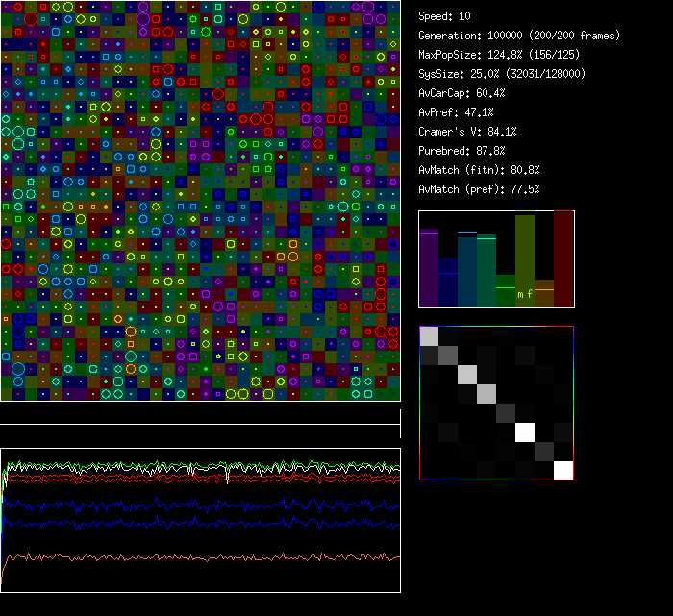Select the AvCarCap statistic
The width and height of the screenshot is (673, 616).
tap(461, 93)
